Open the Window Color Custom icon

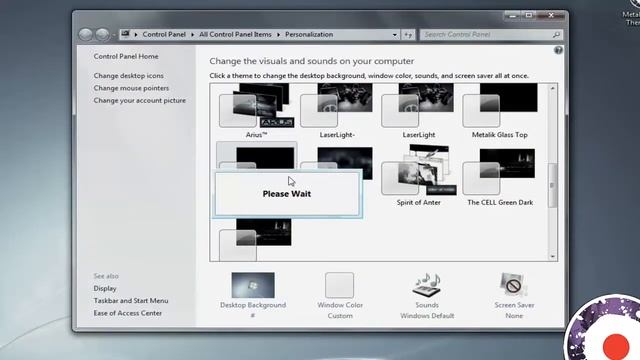coord(339,285)
